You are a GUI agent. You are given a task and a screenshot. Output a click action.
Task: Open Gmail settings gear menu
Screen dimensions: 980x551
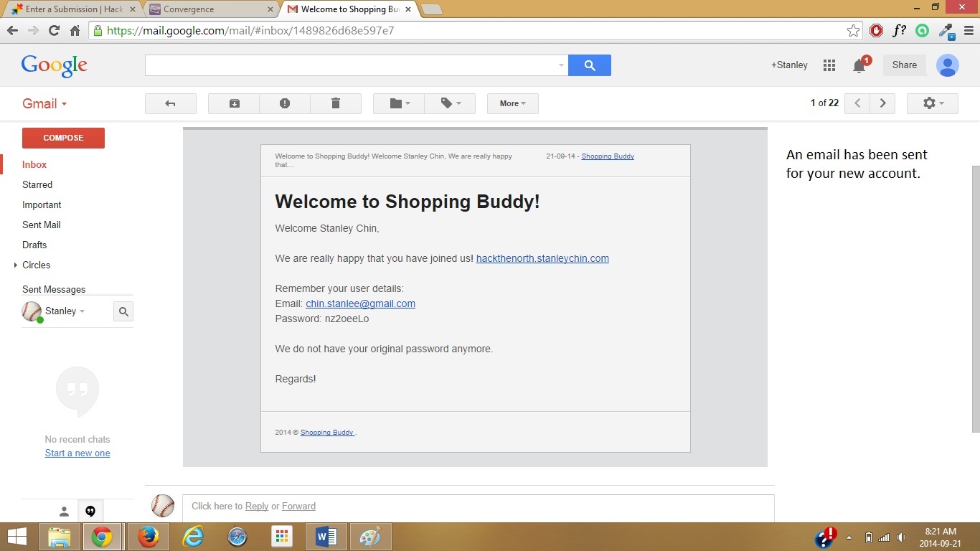tap(933, 103)
